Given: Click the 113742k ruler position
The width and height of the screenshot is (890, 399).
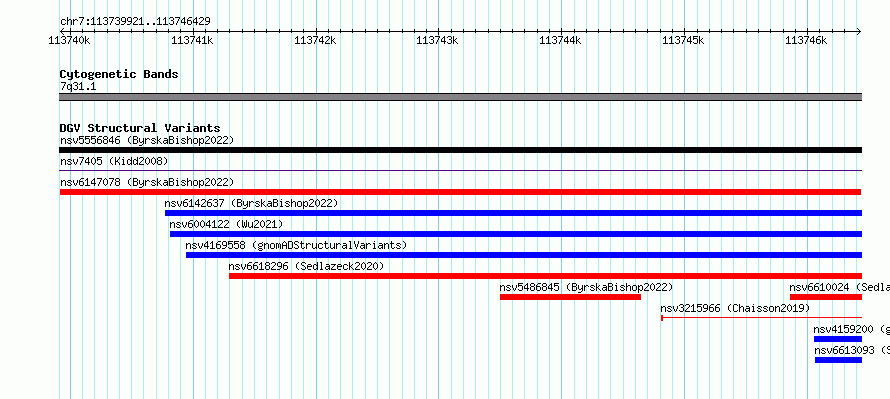Looking at the screenshot, I should (315, 40).
